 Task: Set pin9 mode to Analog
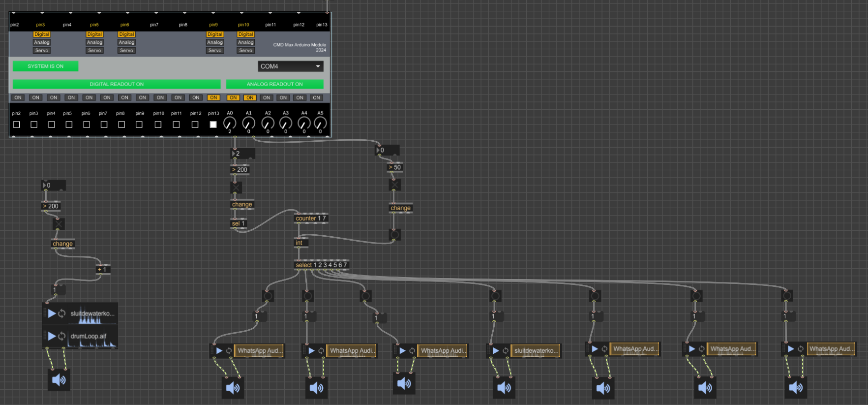[215, 42]
